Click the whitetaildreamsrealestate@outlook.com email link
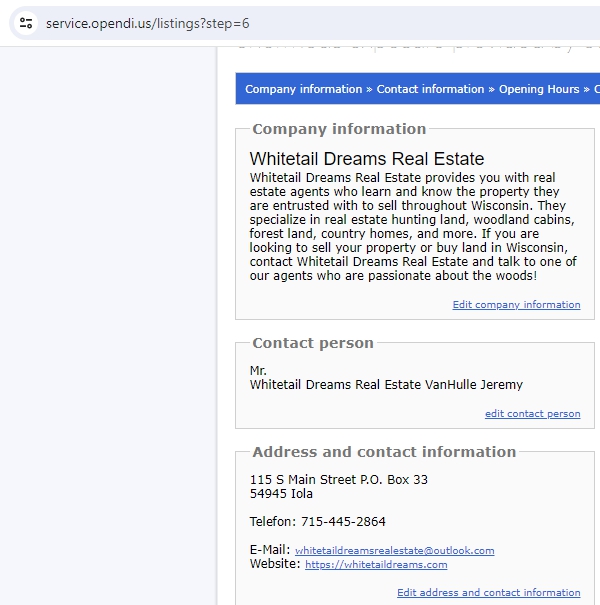This screenshot has width=600, height=605. pyautogui.click(x=394, y=551)
